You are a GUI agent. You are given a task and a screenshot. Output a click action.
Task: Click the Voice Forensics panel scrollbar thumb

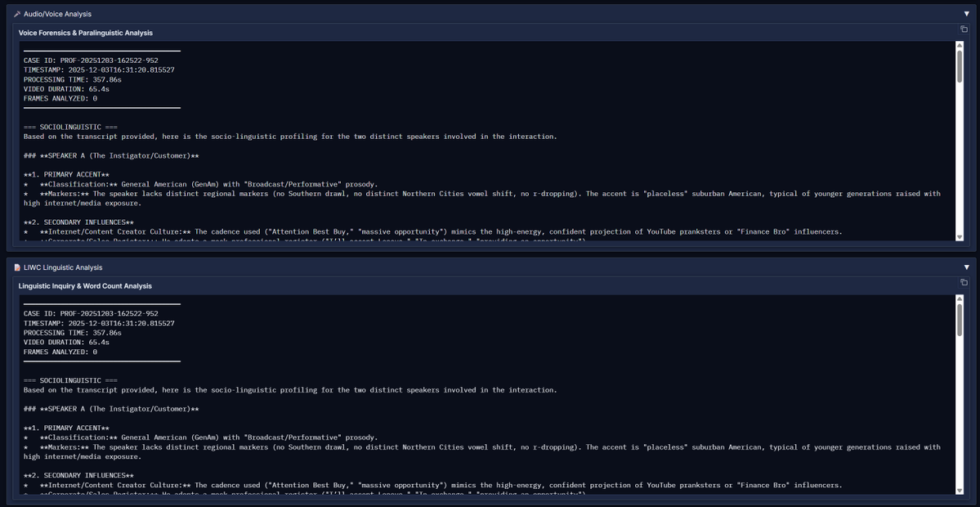[960, 66]
